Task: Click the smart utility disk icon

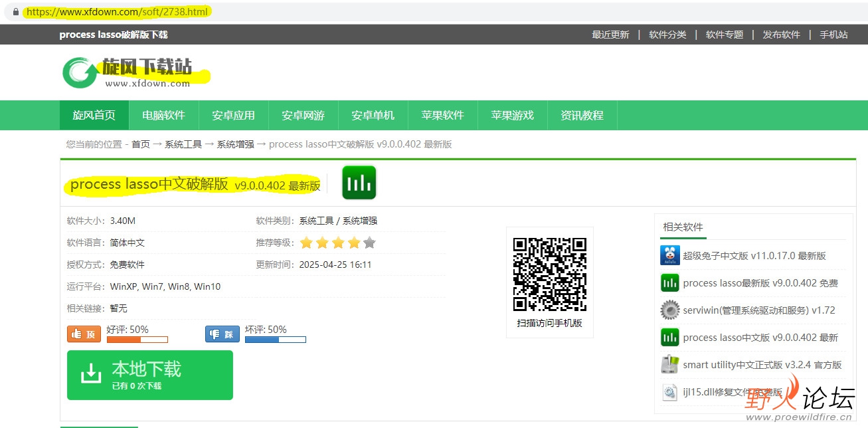Action: click(x=670, y=364)
